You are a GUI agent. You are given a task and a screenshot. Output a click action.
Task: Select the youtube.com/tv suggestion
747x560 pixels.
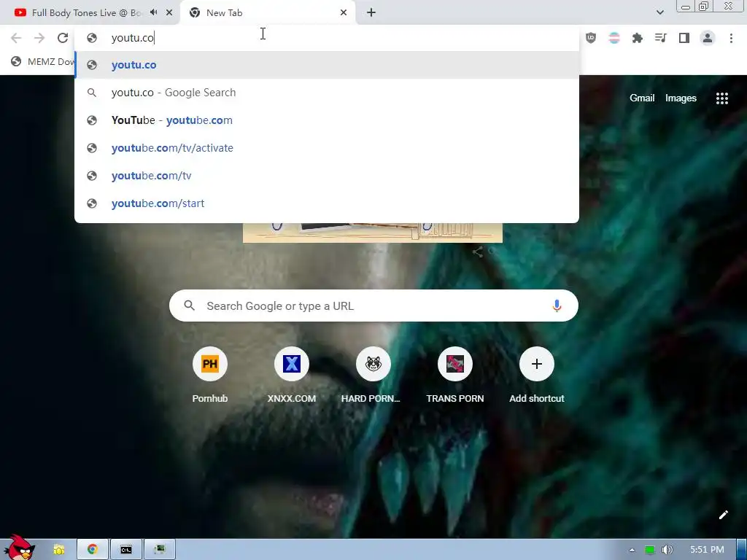pyautogui.click(x=327, y=175)
